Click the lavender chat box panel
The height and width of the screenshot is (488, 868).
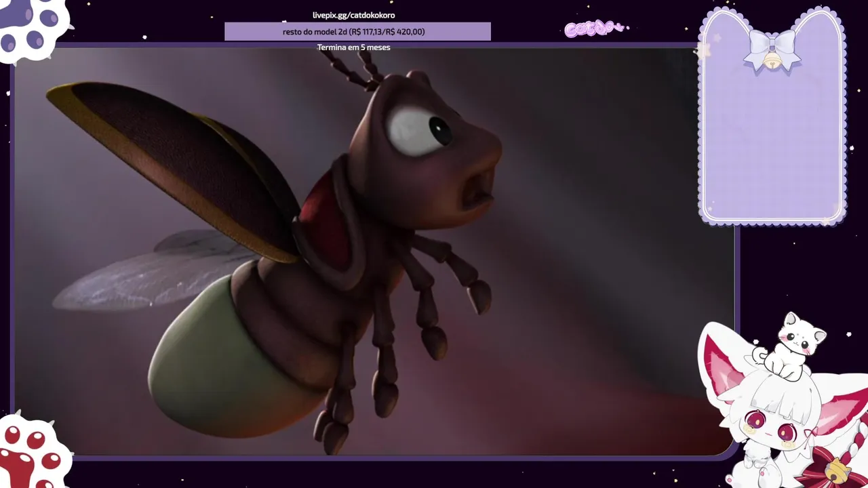(x=772, y=116)
